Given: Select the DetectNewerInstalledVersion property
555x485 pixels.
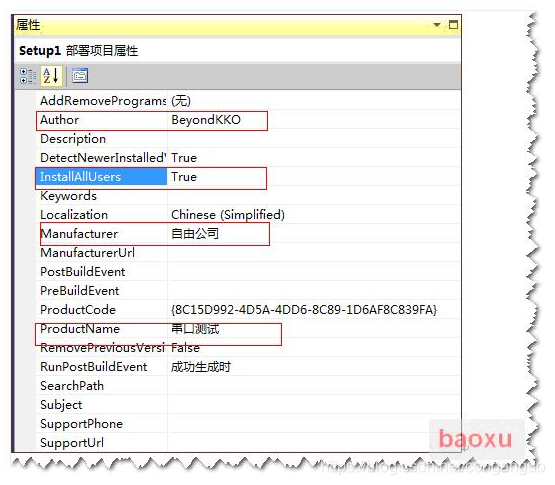Looking at the screenshot, I should tap(103, 158).
